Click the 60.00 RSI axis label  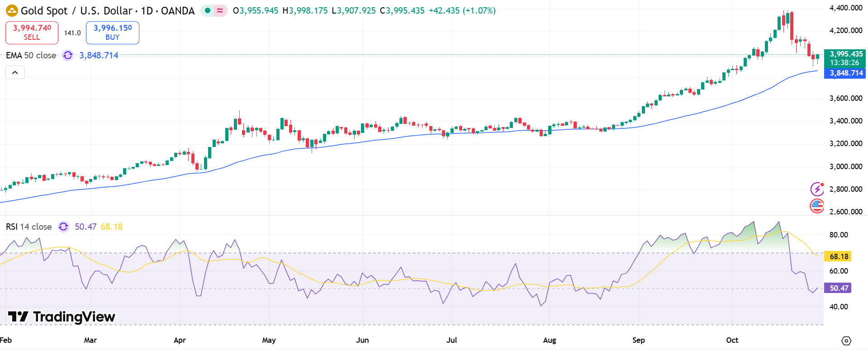(x=839, y=271)
